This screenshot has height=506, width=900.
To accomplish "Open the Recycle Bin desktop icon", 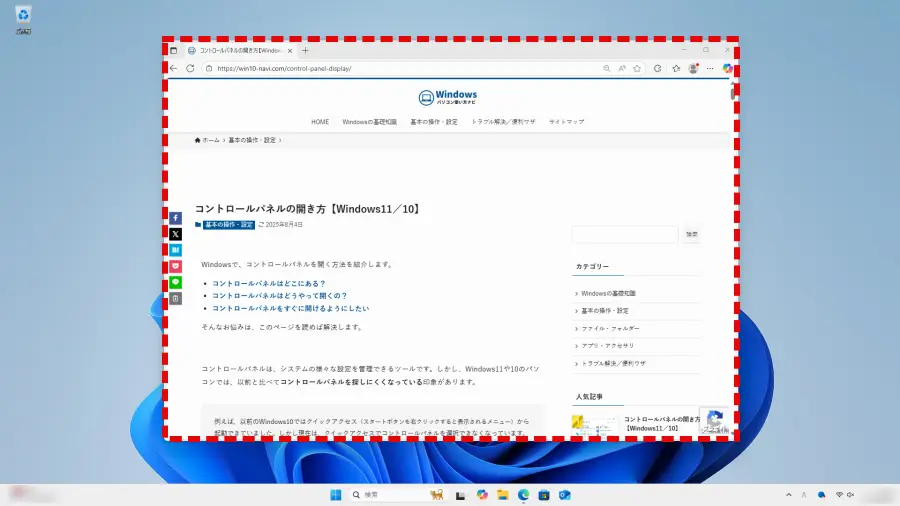I will click(23, 19).
